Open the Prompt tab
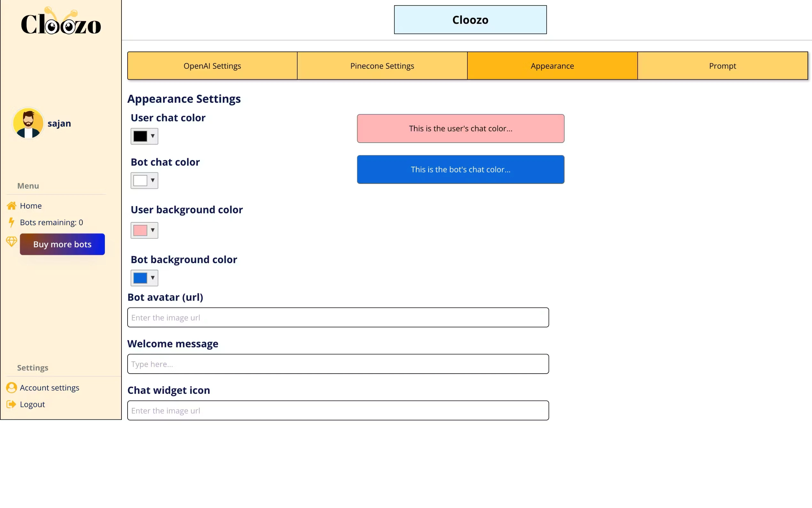 (x=722, y=66)
